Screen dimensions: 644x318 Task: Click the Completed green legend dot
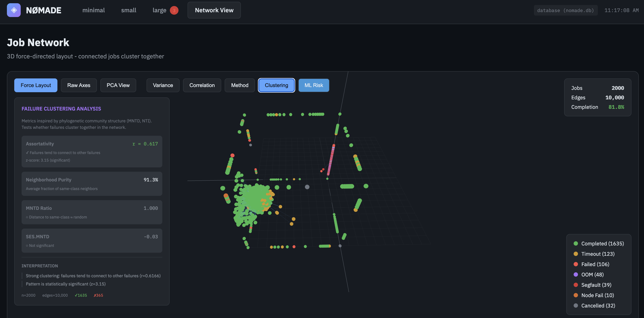[576, 243]
